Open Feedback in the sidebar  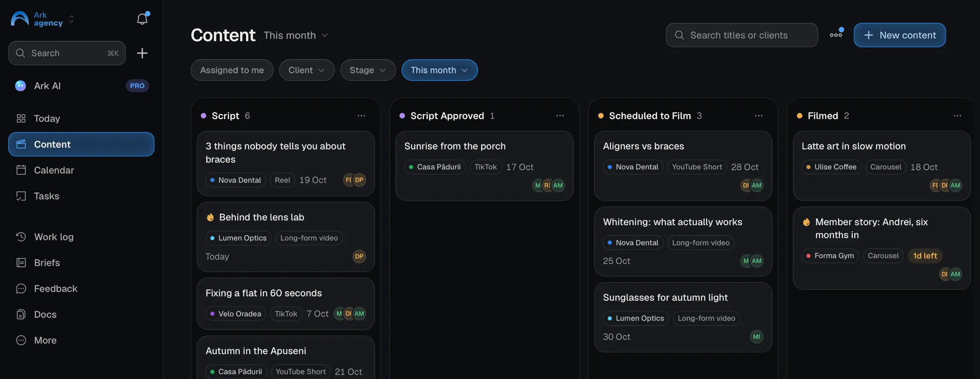(81, 289)
